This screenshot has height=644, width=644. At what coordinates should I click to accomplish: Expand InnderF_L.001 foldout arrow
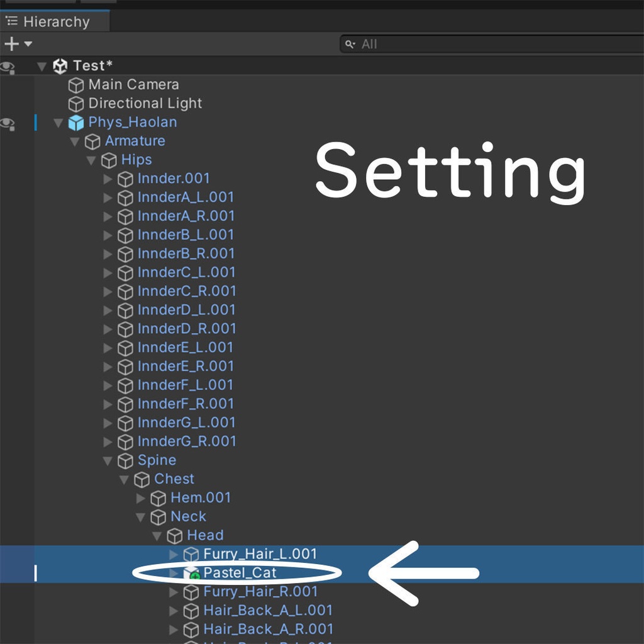(x=108, y=386)
